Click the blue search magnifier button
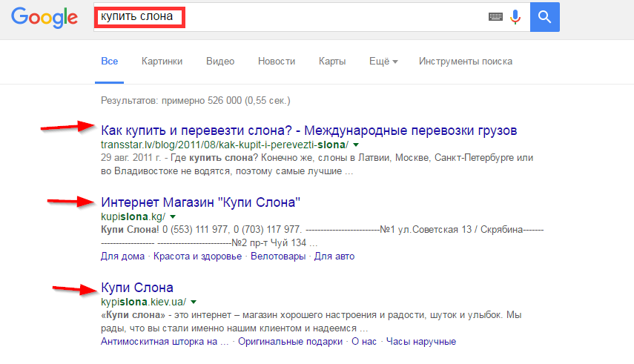The image size is (634, 364). tap(544, 17)
